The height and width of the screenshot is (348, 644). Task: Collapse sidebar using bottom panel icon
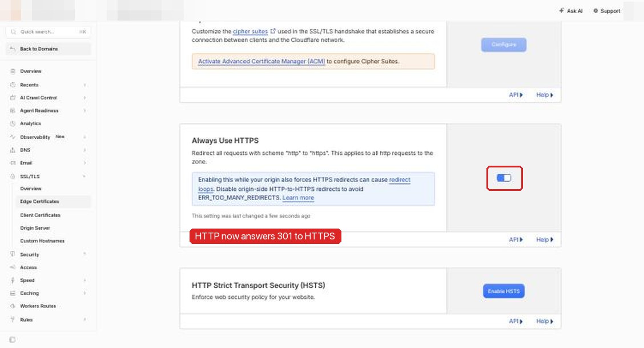pyautogui.click(x=13, y=339)
